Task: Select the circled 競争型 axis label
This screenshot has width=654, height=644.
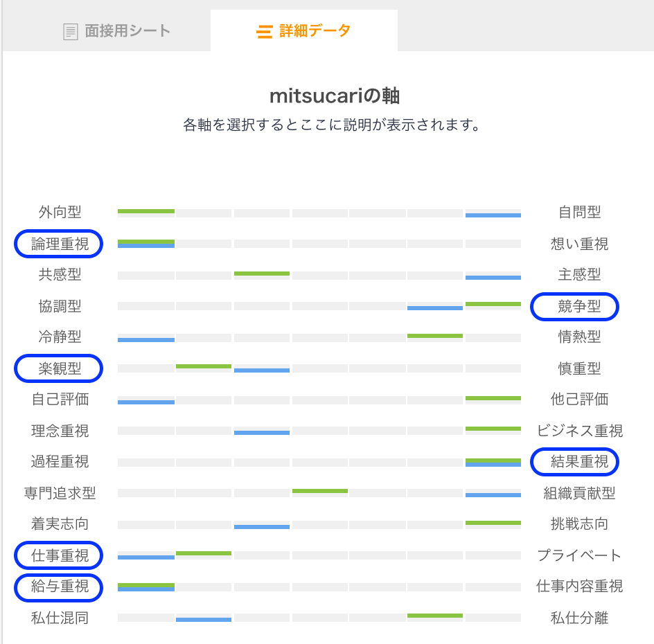Action: pyautogui.click(x=575, y=307)
